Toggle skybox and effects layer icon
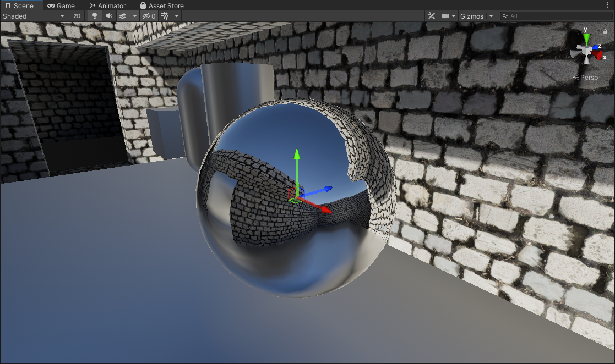The height and width of the screenshot is (364, 615). coord(123,16)
